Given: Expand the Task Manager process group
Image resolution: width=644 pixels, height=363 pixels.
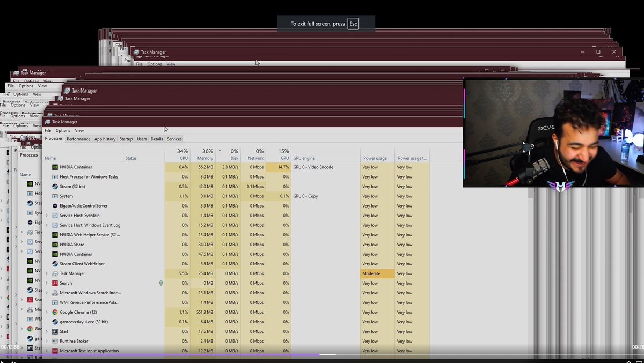Looking at the screenshot, I should 47,273.
